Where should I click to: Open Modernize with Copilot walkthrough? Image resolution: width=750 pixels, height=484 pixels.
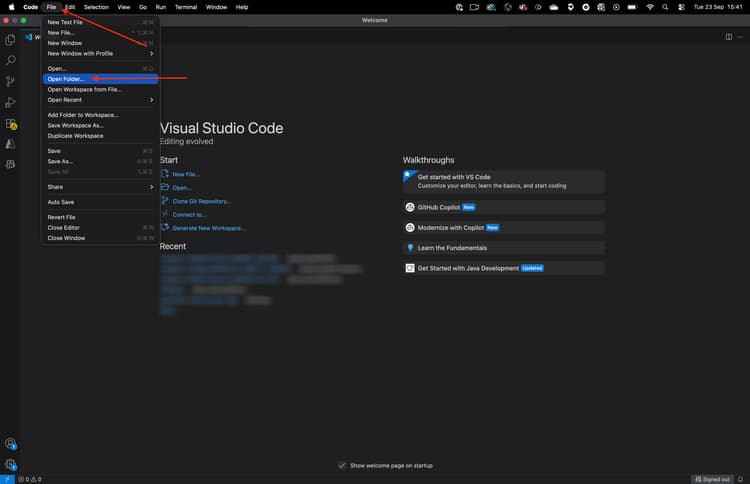(x=503, y=228)
